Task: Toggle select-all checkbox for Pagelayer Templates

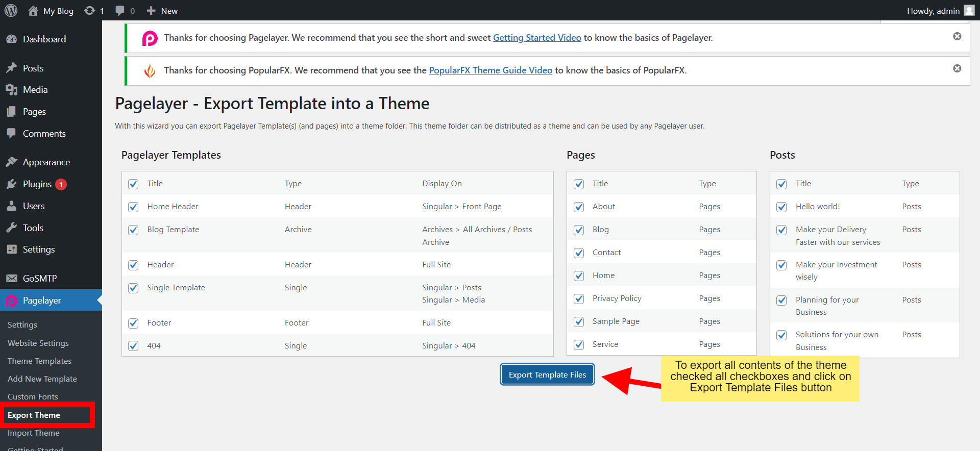Action: click(133, 184)
